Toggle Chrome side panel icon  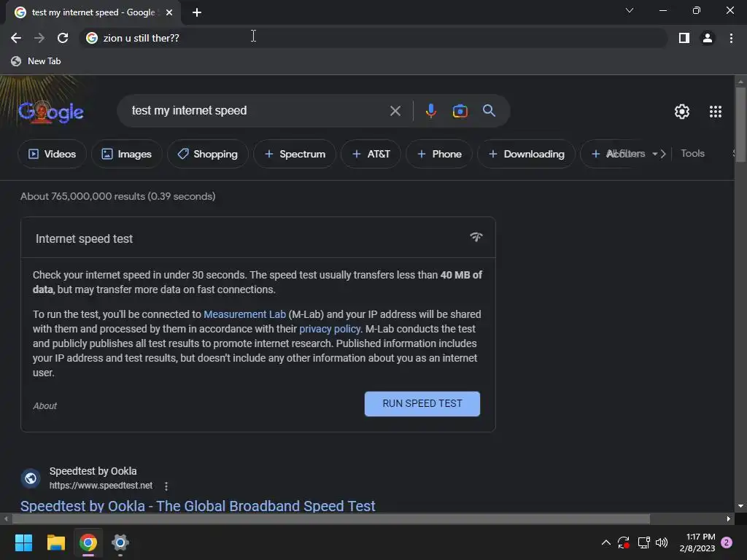click(684, 38)
